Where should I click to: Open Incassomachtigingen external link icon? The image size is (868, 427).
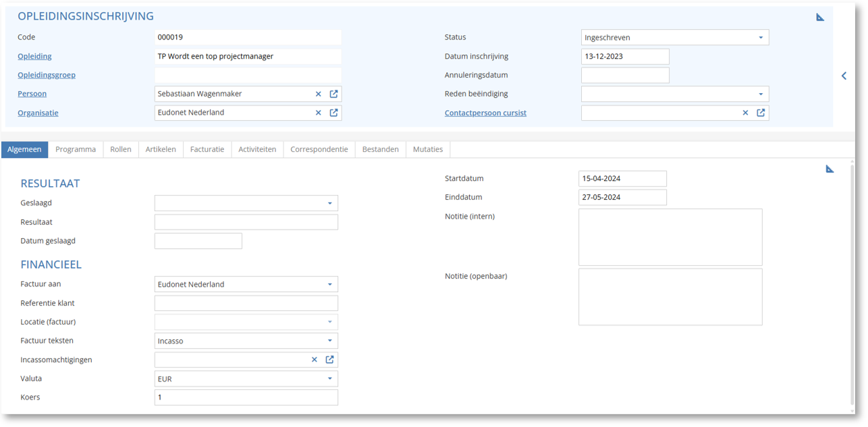tap(330, 360)
